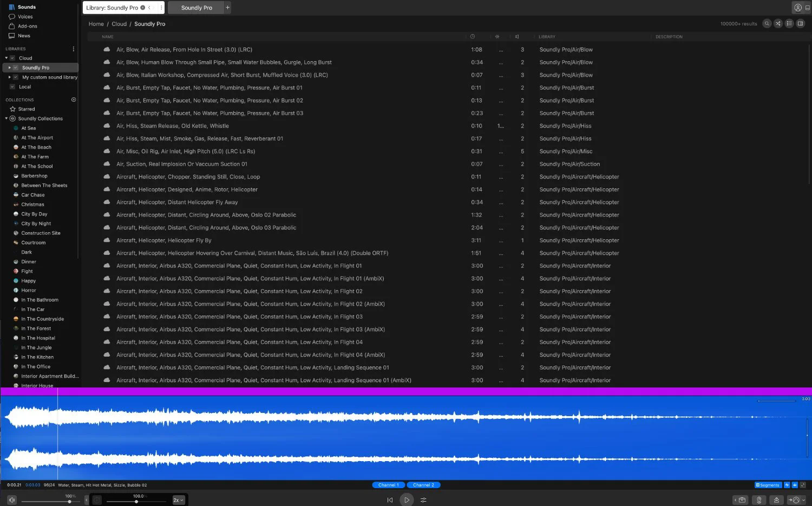Image resolution: width=812 pixels, height=506 pixels.
Task: Click the shuffle results icon
Action: tap(778, 23)
